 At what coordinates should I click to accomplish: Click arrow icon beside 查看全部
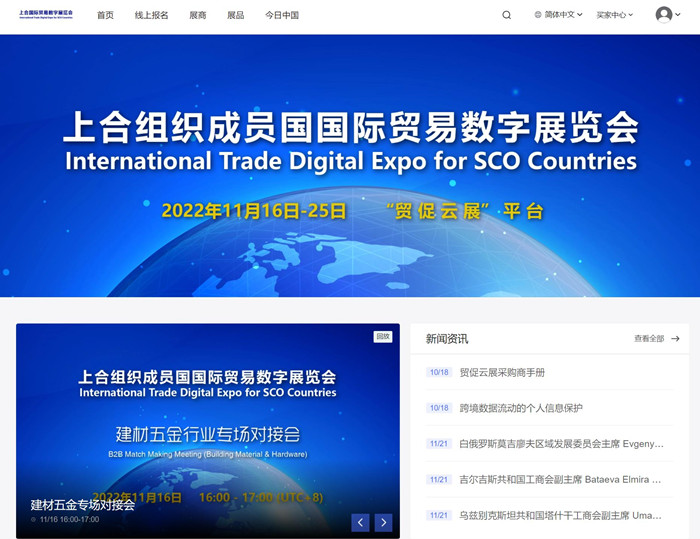click(x=675, y=338)
